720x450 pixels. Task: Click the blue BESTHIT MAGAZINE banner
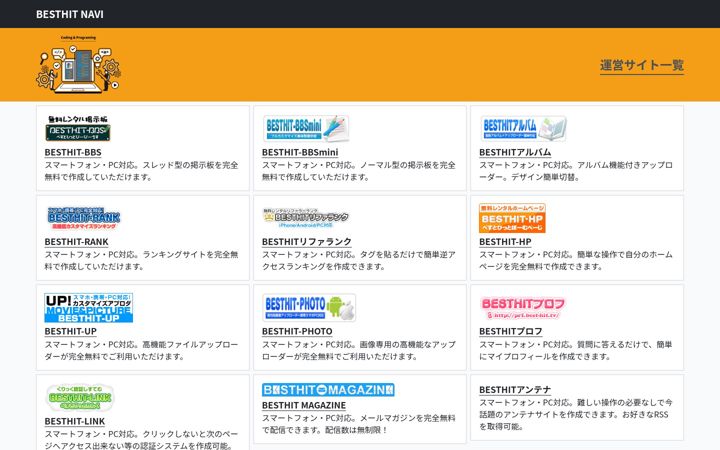point(328,390)
